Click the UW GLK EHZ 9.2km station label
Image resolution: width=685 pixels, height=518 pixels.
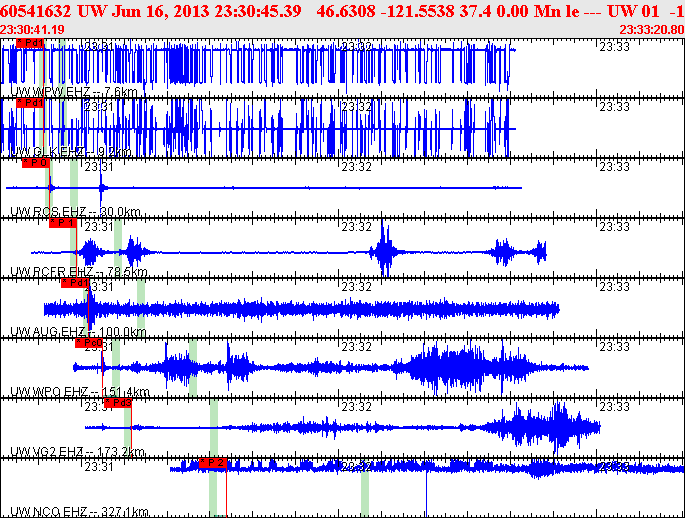point(70,152)
